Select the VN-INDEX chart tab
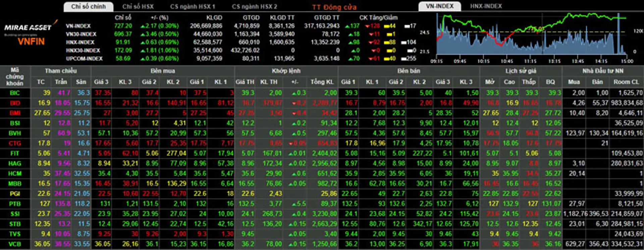The width and height of the screenshot is (644, 250). pos(440,6)
